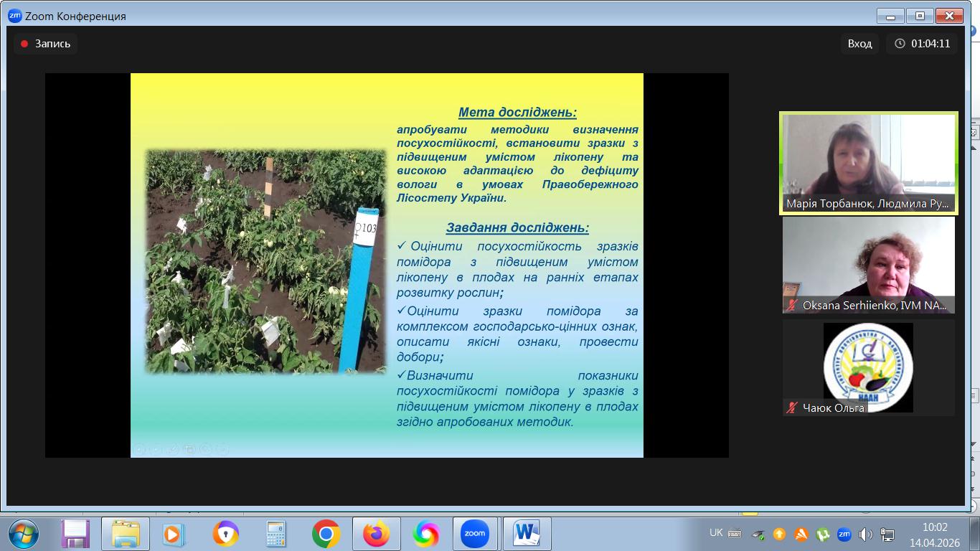Click muted microphone icon on Oksana Serhiienko
This screenshot has width=980, height=551.
coord(792,306)
